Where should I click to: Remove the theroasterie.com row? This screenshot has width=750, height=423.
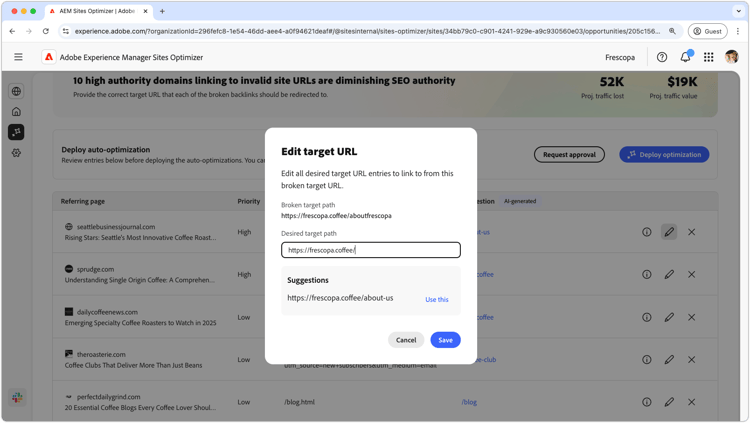click(x=692, y=359)
